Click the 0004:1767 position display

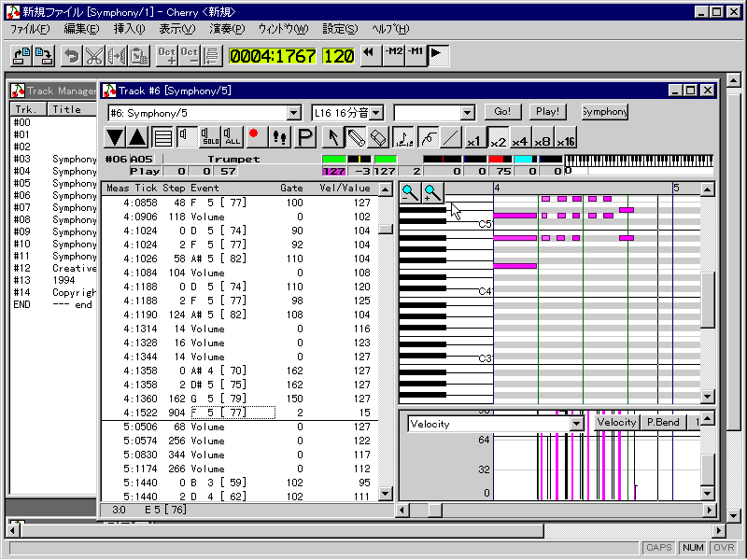point(273,56)
